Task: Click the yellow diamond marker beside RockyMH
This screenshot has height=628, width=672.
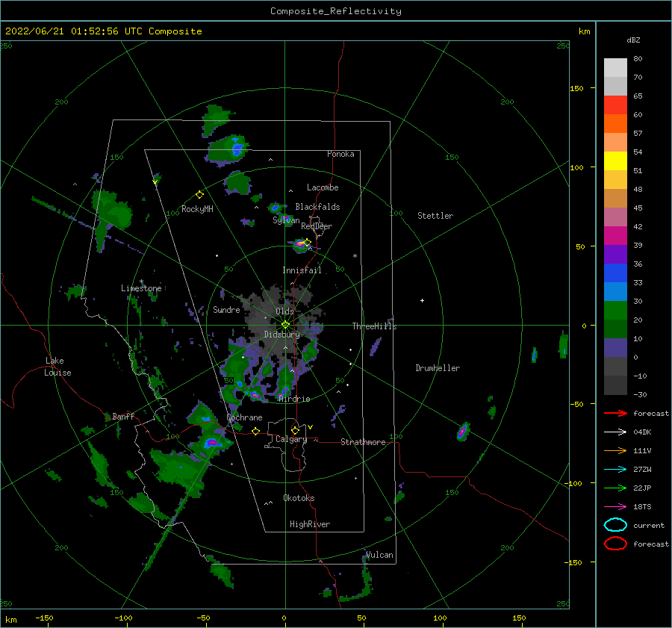Action: pos(199,195)
